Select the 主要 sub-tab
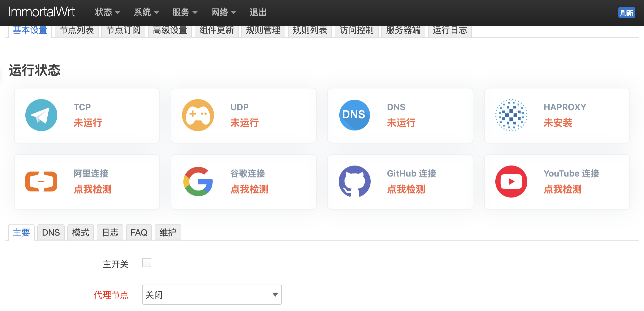The height and width of the screenshot is (311, 644). 21,232
